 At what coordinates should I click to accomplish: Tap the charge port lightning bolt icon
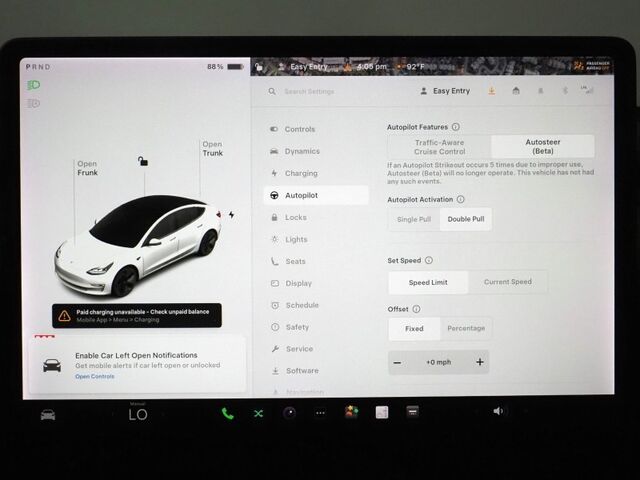point(231,215)
